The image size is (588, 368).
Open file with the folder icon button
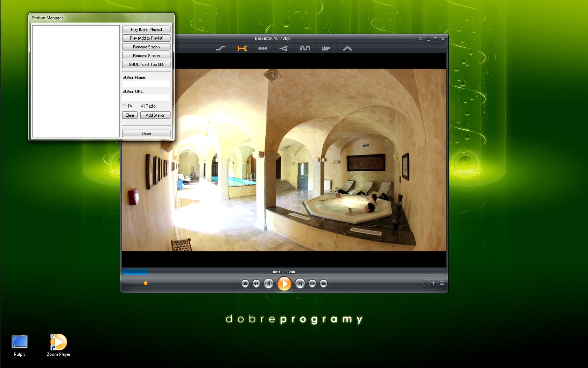tap(323, 283)
